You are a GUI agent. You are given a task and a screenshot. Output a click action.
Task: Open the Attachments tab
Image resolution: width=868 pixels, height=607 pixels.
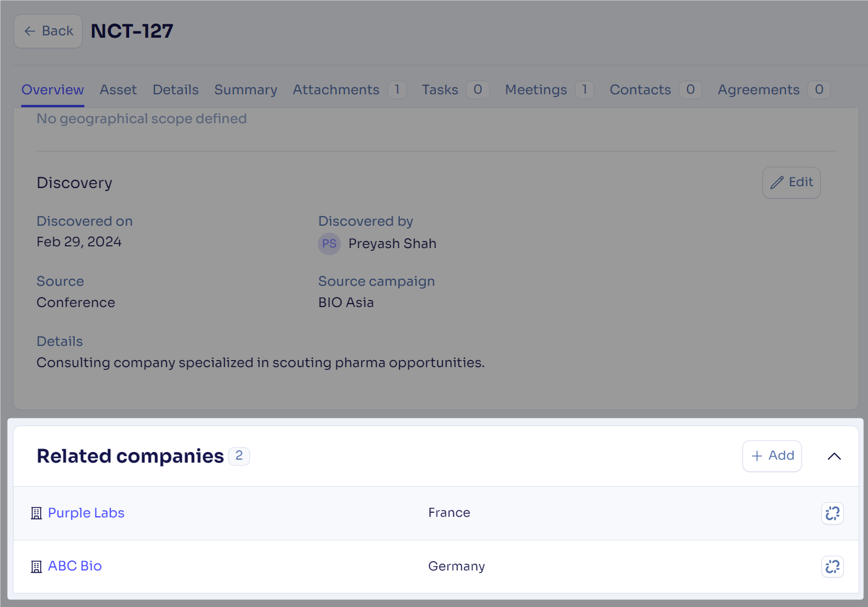336,90
